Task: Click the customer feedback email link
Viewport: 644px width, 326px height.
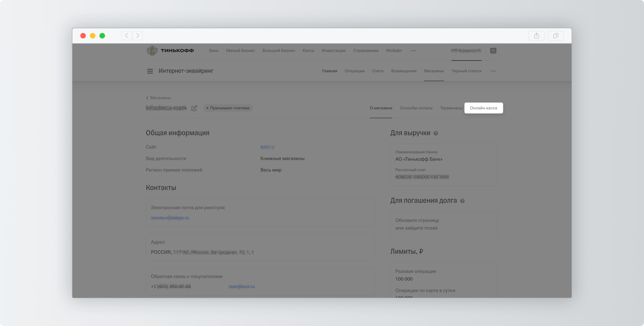Action: (241, 286)
